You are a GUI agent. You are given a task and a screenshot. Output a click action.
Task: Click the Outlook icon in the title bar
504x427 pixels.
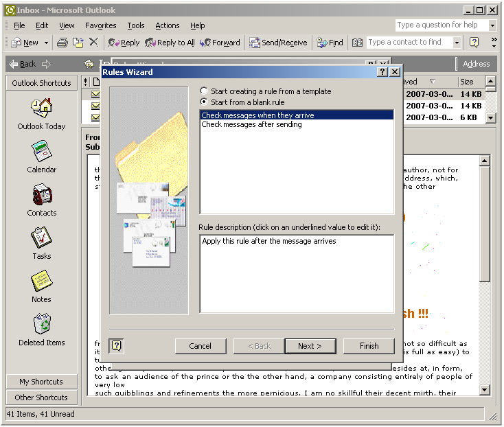pos(10,10)
